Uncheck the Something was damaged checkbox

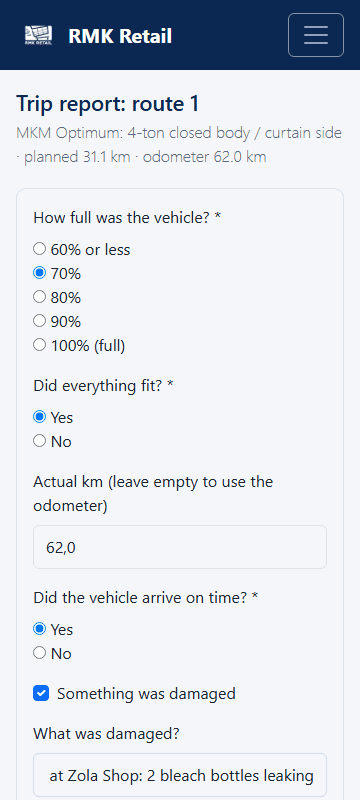[41, 693]
